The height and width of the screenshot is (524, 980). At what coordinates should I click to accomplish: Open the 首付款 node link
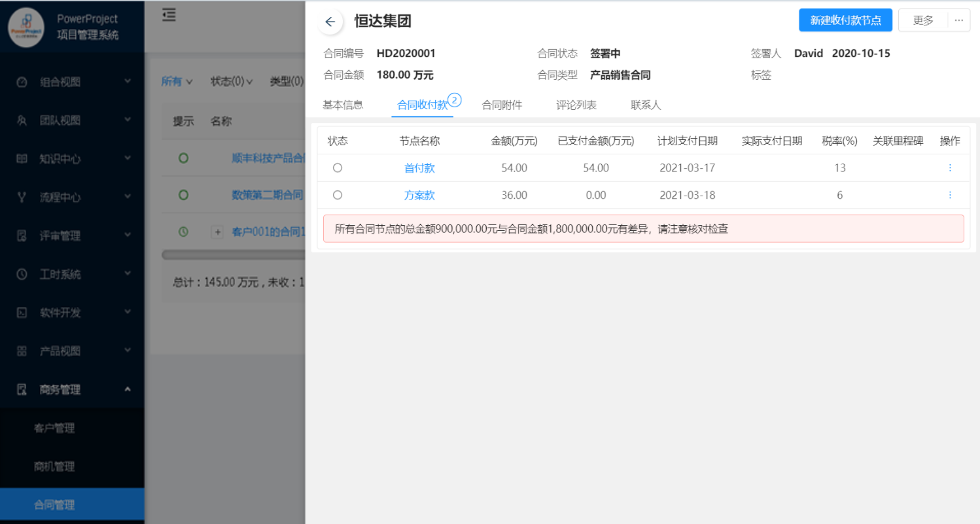coord(419,168)
